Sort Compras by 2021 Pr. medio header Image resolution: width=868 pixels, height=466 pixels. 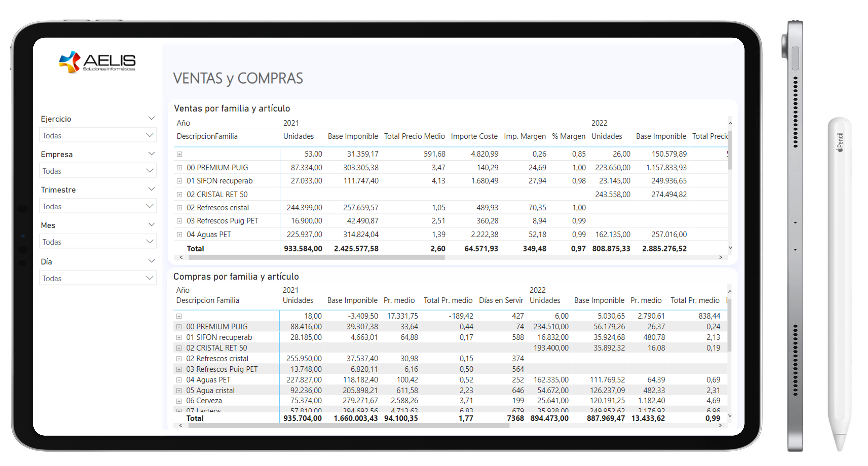coord(399,300)
